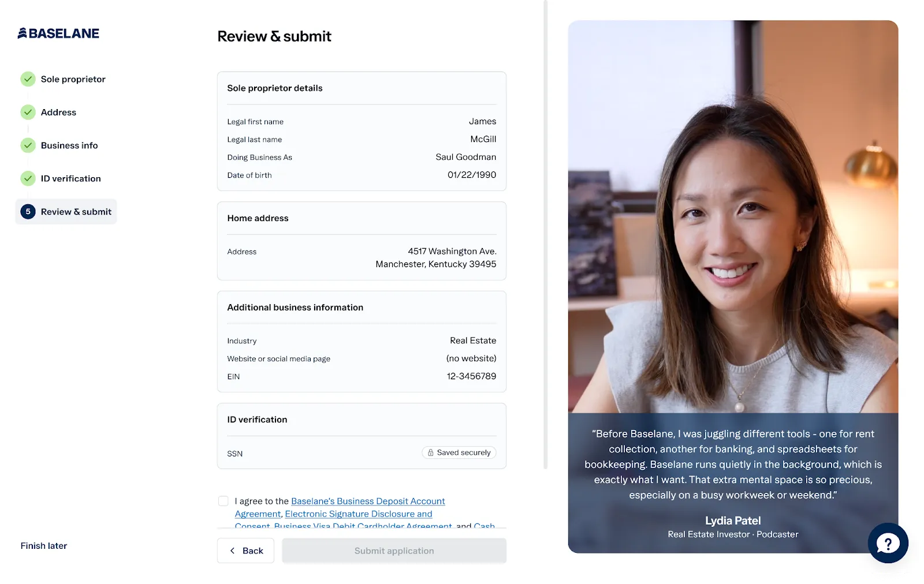This screenshot has width=924, height=584.
Task: Click the Date of birth label
Action: 249,175
